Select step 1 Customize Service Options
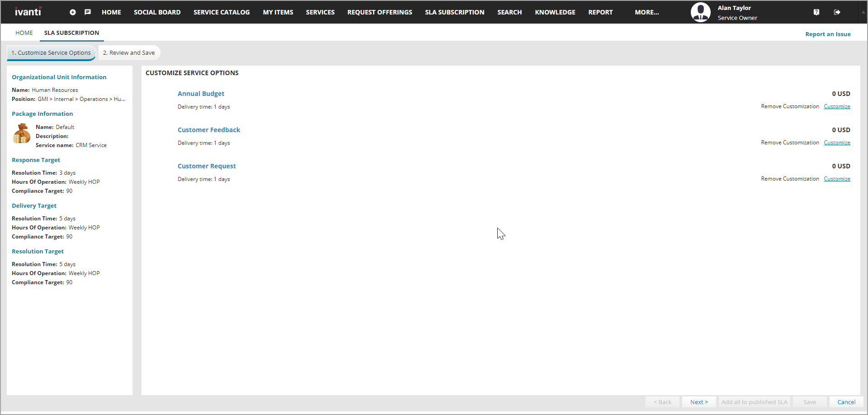This screenshot has height=415, width=868. tap(51, 53)
